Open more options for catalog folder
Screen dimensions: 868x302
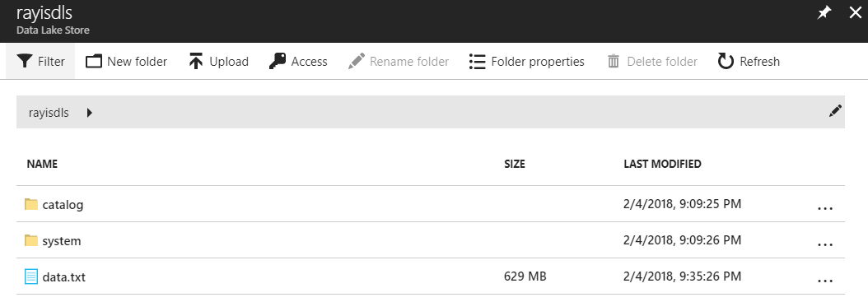click(825, 208)
